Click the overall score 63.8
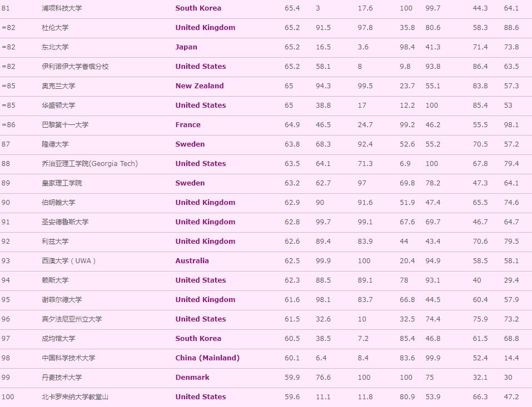Image resolution: width=532 pixels, height=407 pixels. tap(292, 144)
